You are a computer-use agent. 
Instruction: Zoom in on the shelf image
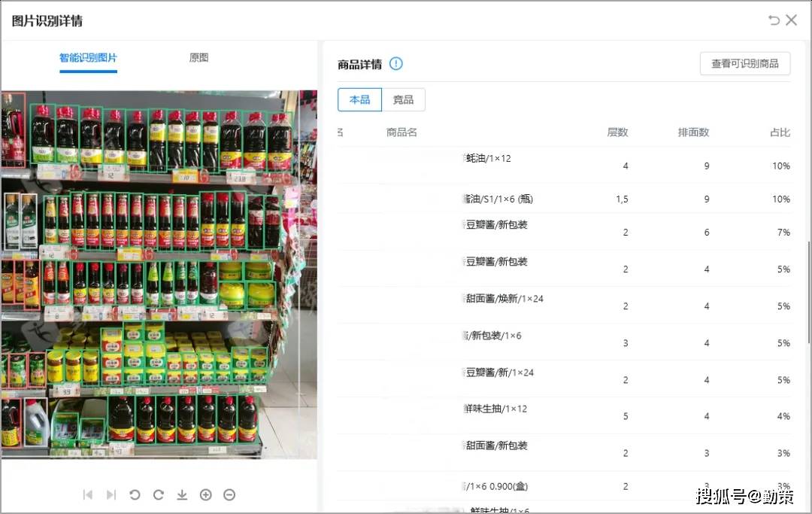(206, 494)
